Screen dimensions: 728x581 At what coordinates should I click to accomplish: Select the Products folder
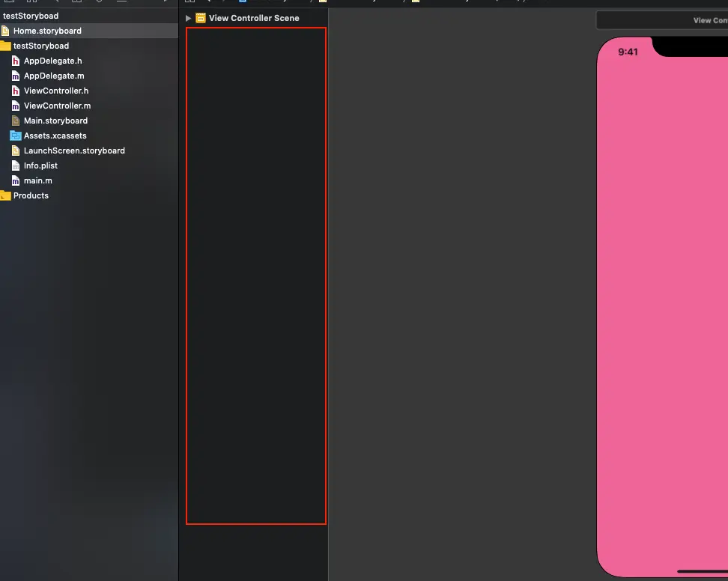31,195
